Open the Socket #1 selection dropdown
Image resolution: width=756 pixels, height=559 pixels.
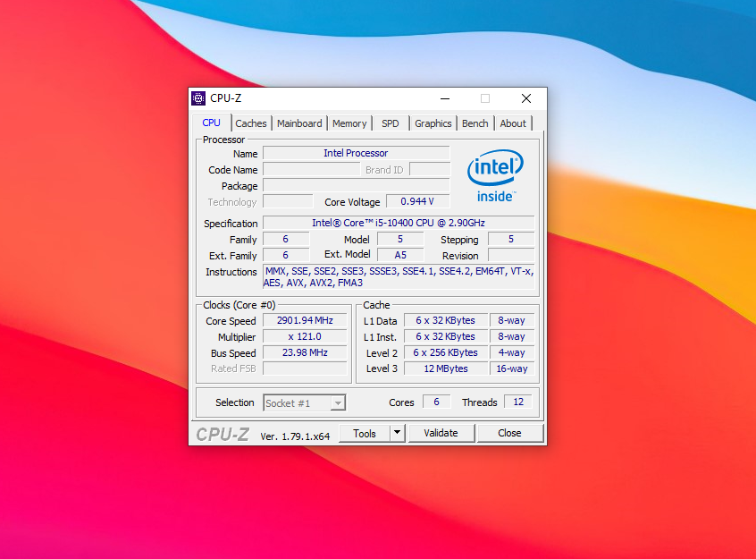[x=304, y=403]
